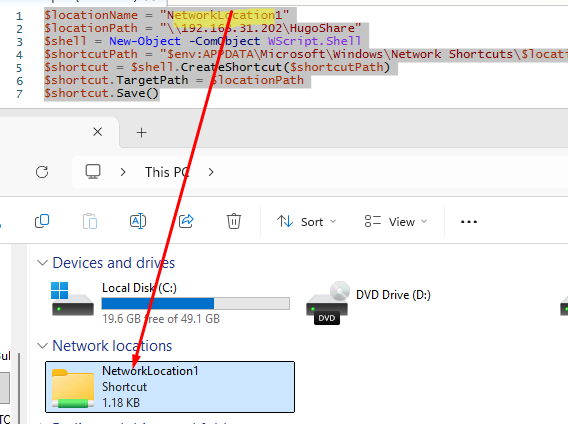The image size is (568, 424).
Task: Click the Delete trash icon in toolbar
Action: (234, 221)
